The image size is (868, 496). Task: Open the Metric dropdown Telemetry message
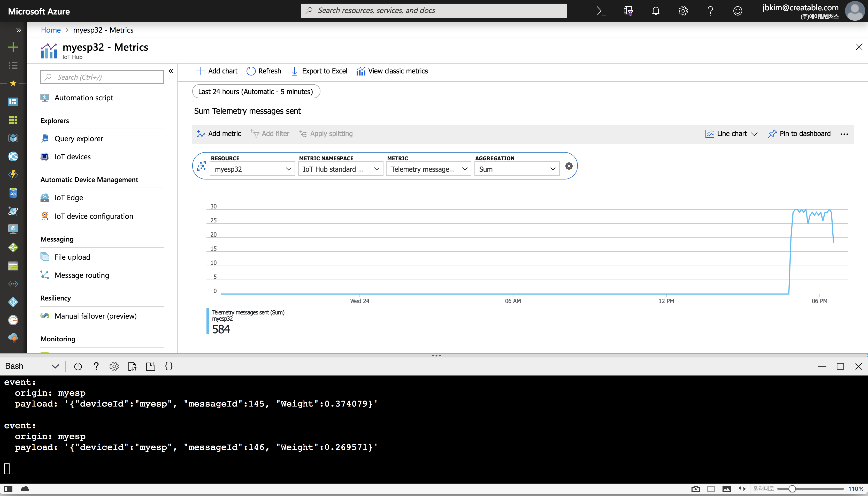(x=429, y=169)
